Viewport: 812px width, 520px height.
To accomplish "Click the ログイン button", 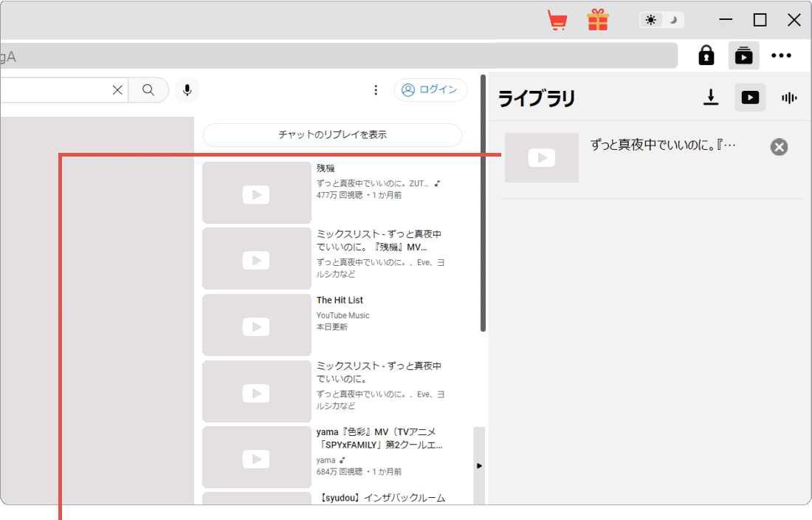I will (430, 89).
